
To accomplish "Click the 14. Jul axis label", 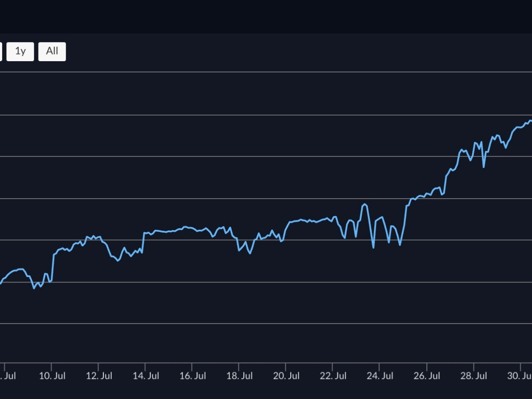I will click(x=146, y=376).
